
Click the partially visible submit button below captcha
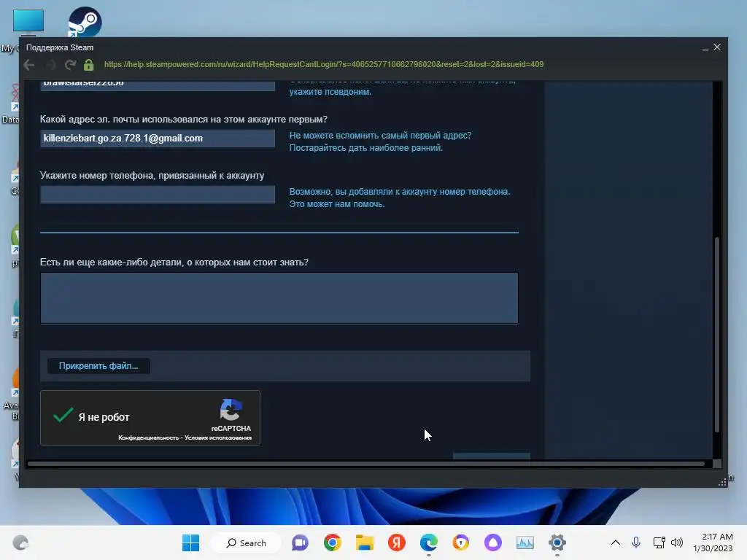(x=491, y=456)
